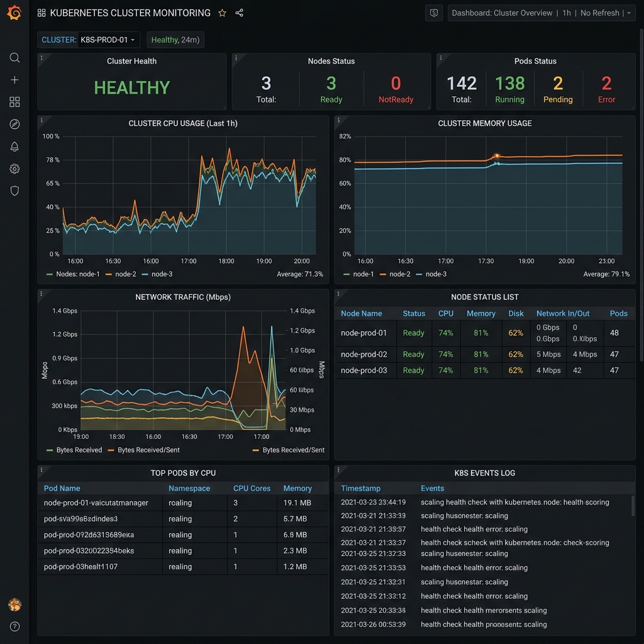Open the K8S Events Log title menu
The height and width of the screenshot is (644, 644).
pos(485,473)
